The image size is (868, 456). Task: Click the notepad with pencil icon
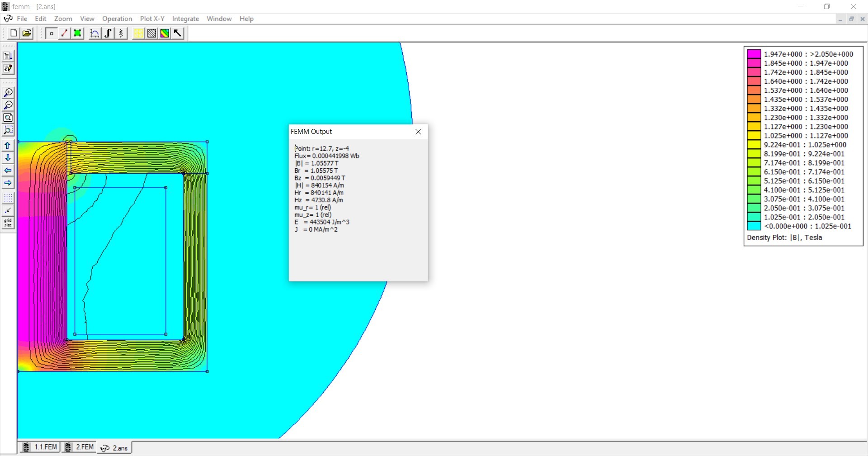(8, 69)
